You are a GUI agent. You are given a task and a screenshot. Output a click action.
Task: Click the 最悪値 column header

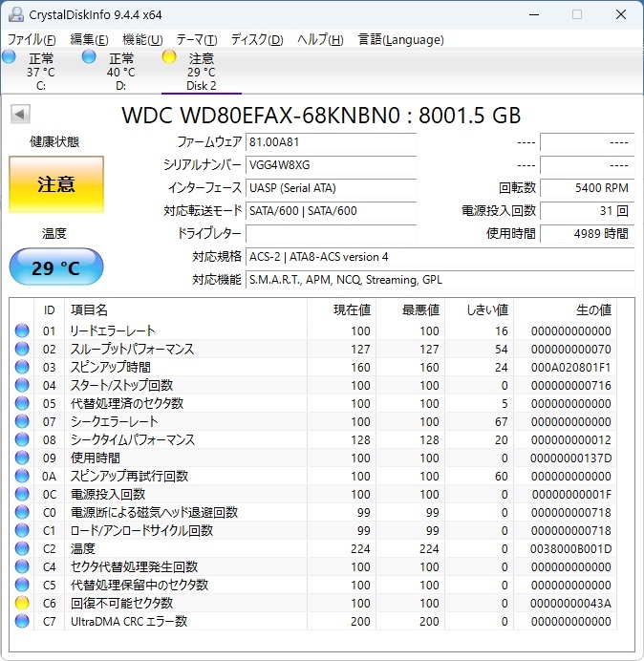pyautogui.click(x=410, y=309)
